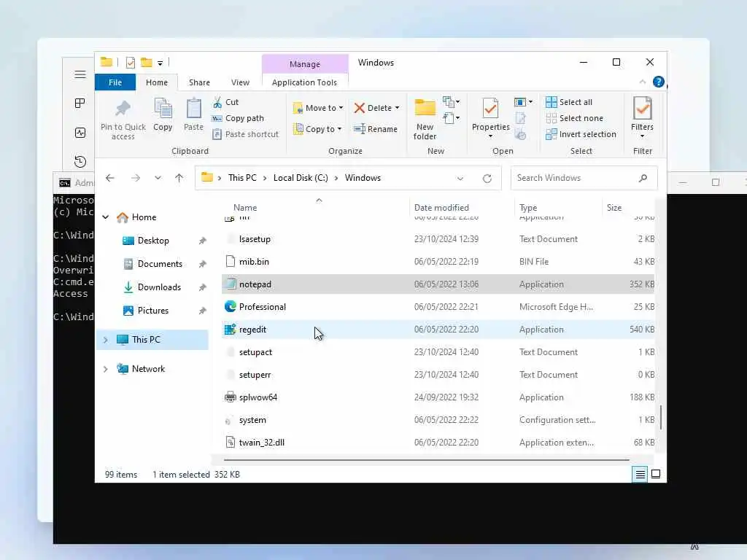Viewport: 747px width, 560px height.
Task: Click Select all in ribbon
Action: 569,102
